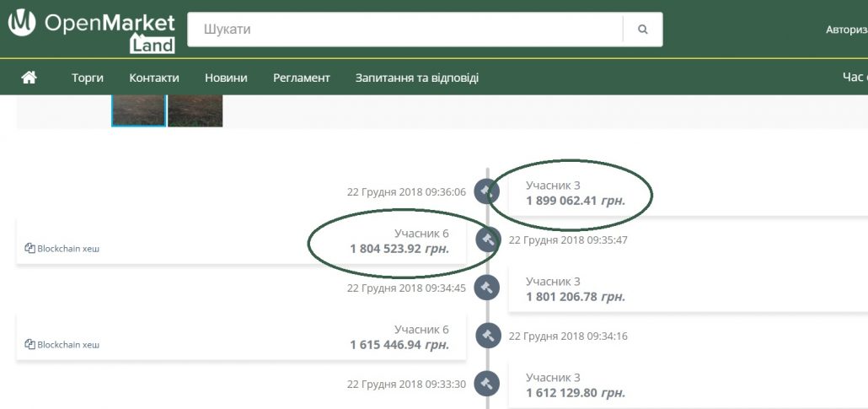The image size is (868, 409).
Task: Open the Контакти menu item
Action: pyautogui.click(x=154, y=78)
